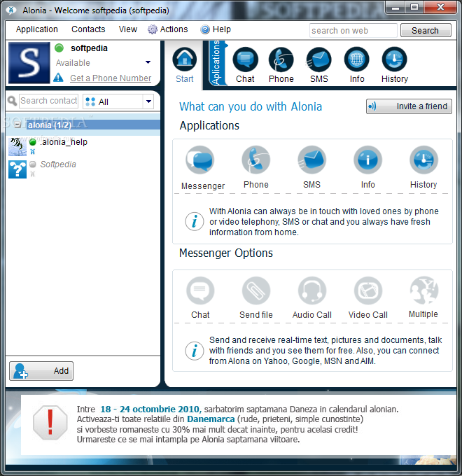Click the Softpedia contact question-mark avatar
462x476 pixels.
point(17,169)
